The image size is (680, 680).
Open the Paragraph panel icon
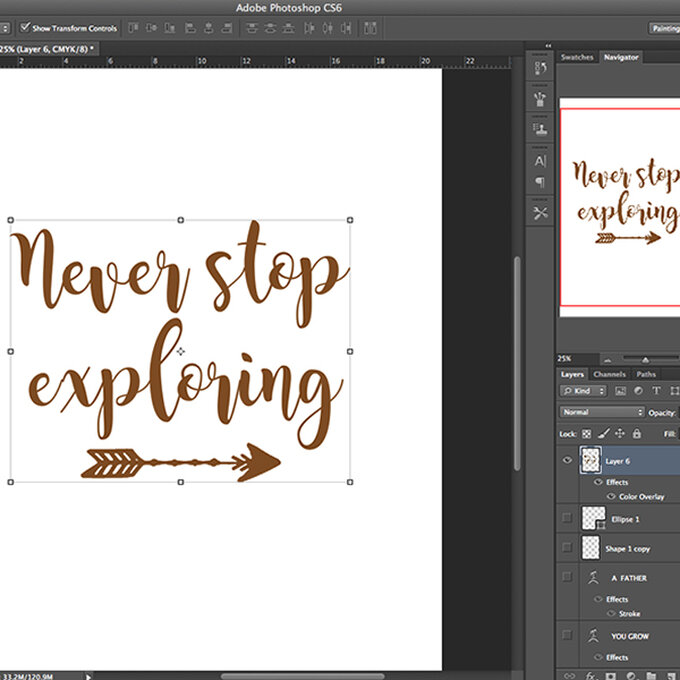pyautogui.click(x=541, y=183)
